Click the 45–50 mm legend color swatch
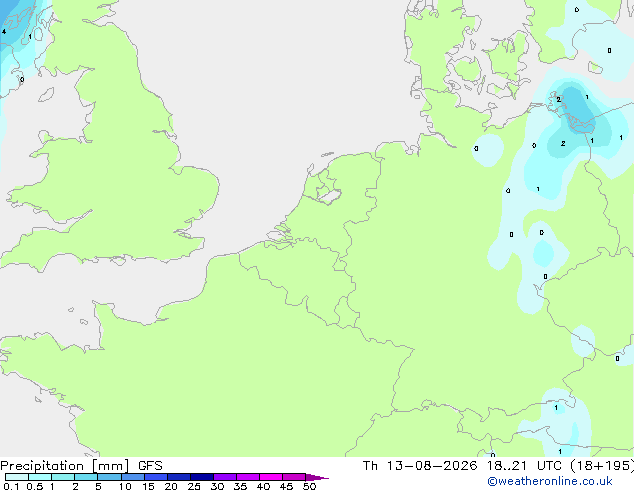Screen dimensions: 634x490 click(294, 477)
